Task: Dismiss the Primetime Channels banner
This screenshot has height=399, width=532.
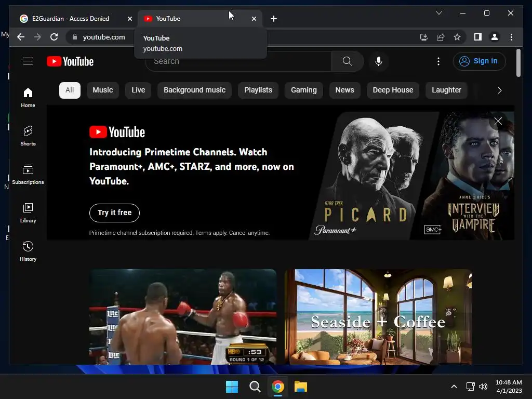Action: [498, 121]
